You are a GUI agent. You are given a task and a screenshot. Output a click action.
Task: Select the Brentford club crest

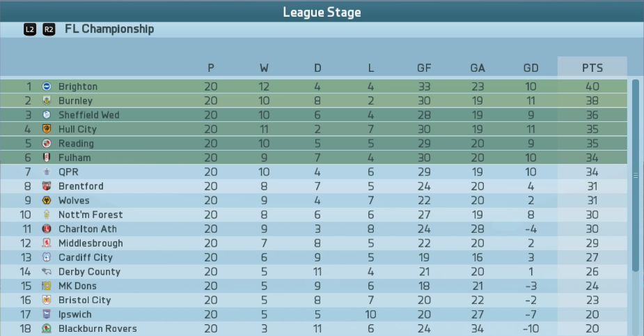pyautogui.click(x=47, y=186)
